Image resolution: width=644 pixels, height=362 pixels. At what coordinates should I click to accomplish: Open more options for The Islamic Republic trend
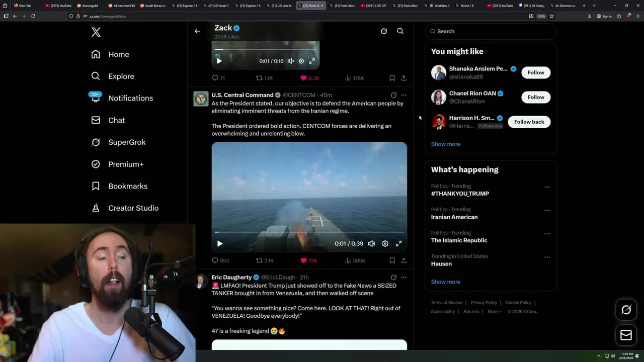tap(547, 234)
